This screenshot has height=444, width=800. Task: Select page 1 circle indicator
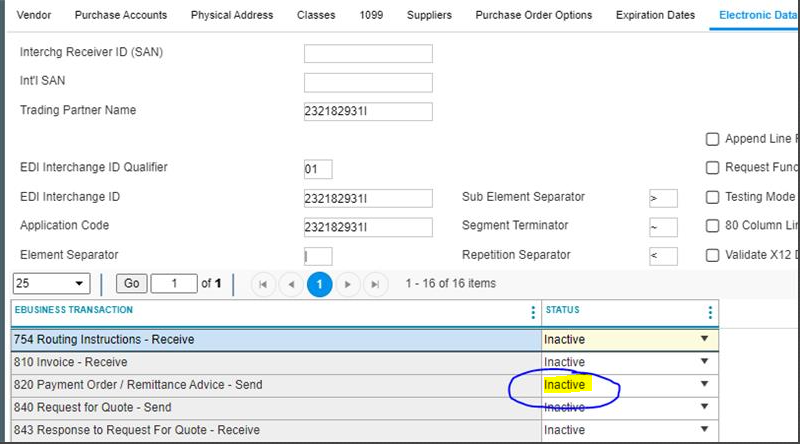tap(319, 284)
